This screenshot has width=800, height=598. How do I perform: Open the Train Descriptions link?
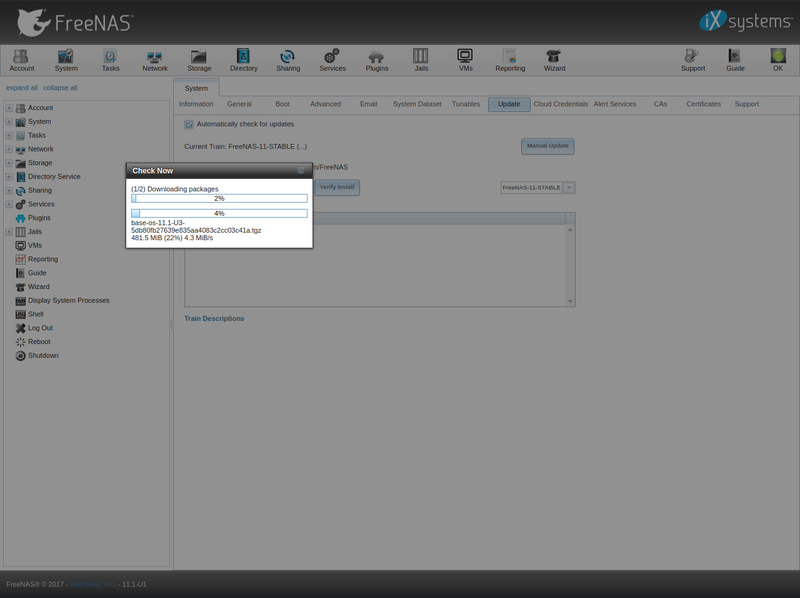(214, 319)
